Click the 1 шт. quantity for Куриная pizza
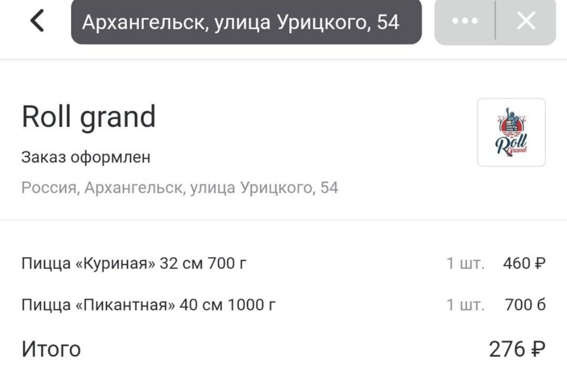 coord(465,262)
